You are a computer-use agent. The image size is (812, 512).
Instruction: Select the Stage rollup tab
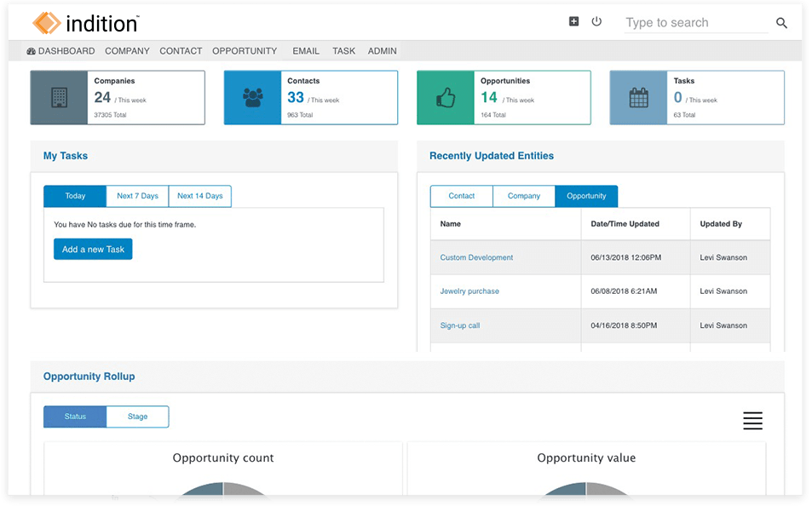click(138, 417)
